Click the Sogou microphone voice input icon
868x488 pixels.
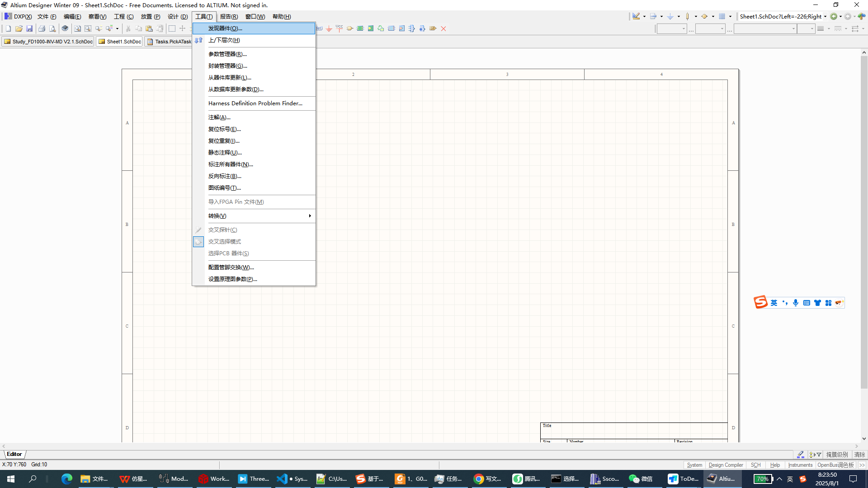[x=796, y=303]
